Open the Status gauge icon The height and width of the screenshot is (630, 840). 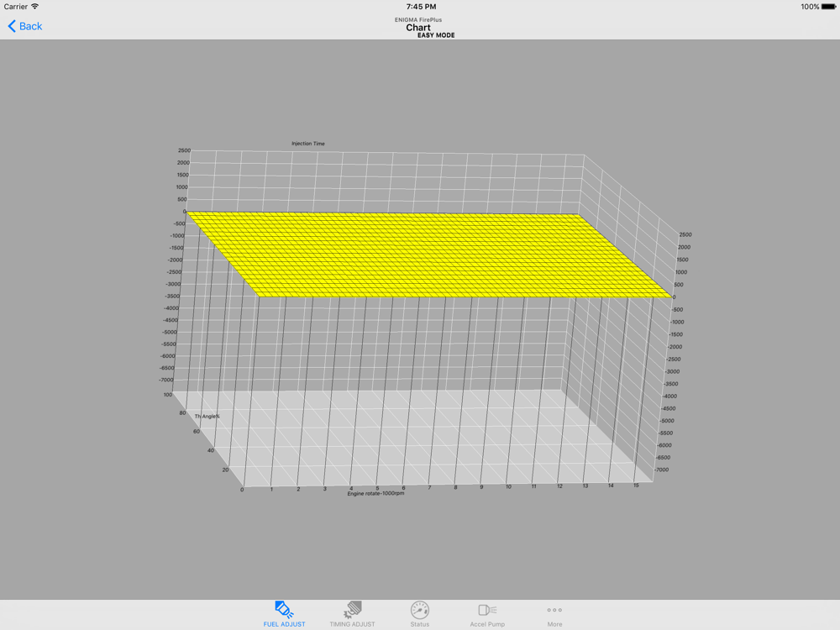[x=420, y=610]
